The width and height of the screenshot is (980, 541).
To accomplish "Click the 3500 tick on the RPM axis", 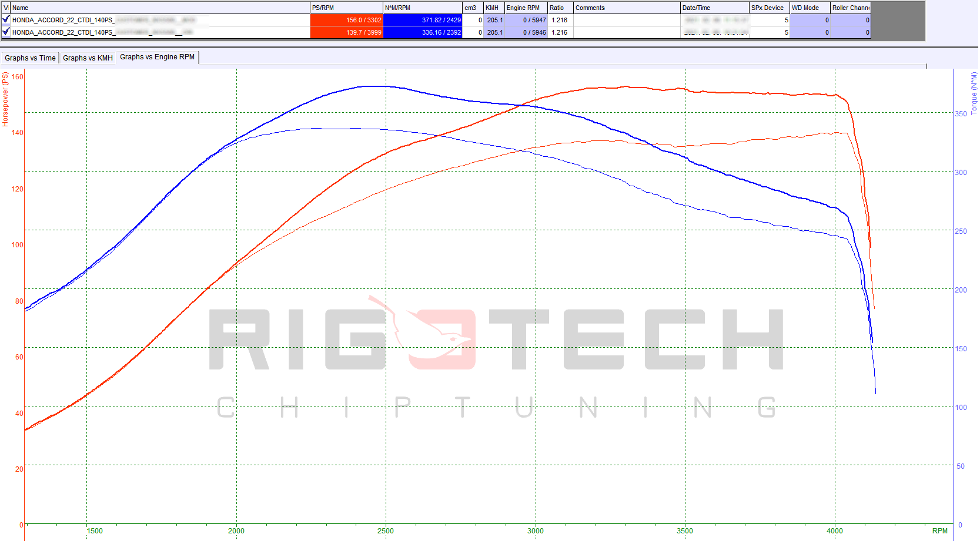I will tap(685, 531).
